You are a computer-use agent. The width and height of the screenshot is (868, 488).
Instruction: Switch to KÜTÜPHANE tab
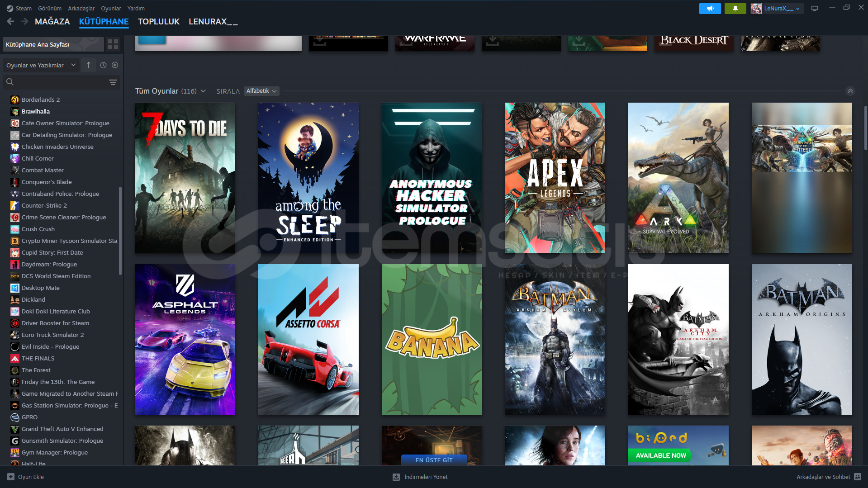104,21
